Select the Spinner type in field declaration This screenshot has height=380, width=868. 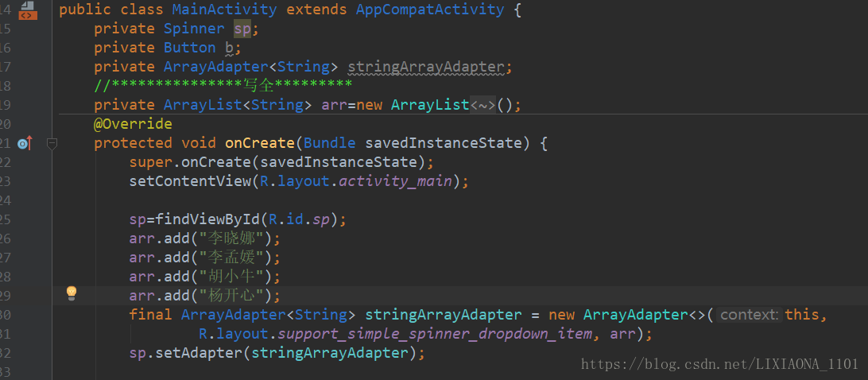click(194, 29)
